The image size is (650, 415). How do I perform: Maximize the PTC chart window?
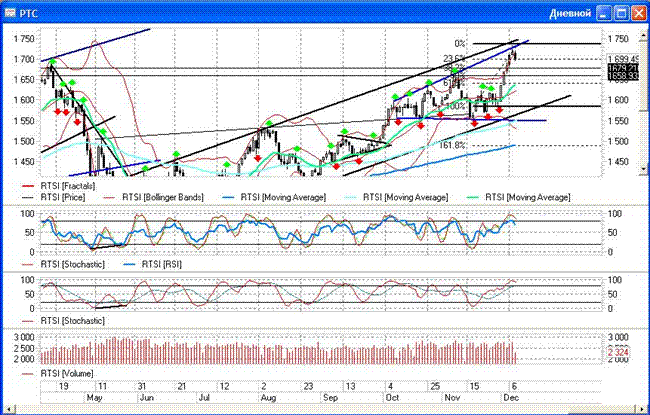[x=621, y=13]
